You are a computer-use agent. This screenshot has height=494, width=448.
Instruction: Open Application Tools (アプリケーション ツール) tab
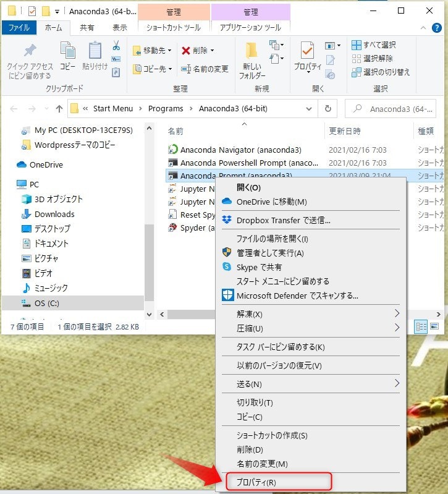pos(250,28)
